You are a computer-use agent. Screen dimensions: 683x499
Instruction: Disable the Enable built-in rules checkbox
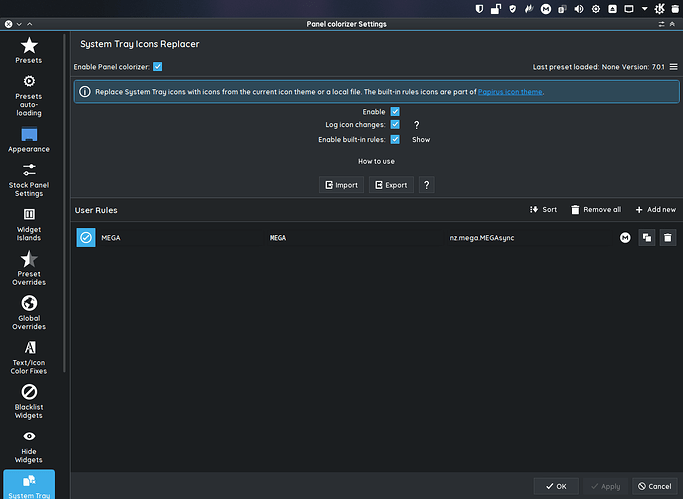click(395, 139)
